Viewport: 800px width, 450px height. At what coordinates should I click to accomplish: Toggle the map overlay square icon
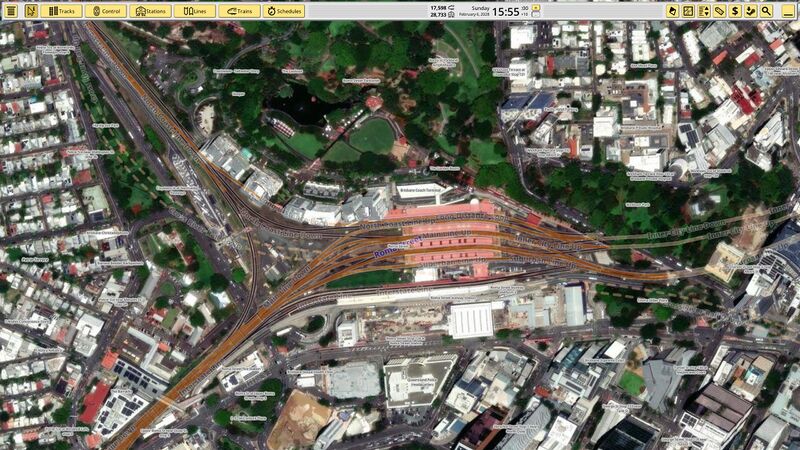pyautogui.click(x=688, y=11)
